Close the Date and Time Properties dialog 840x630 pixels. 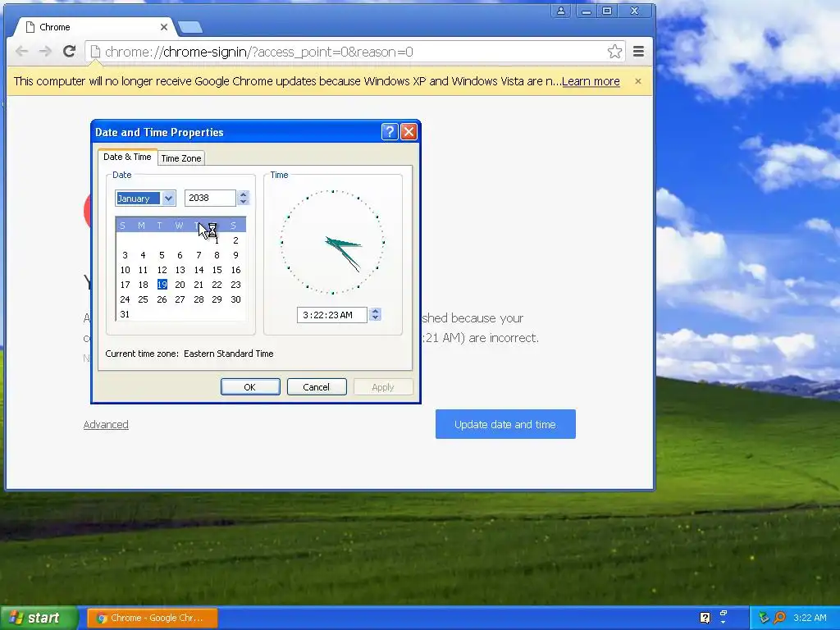click(x=409, y=132)
